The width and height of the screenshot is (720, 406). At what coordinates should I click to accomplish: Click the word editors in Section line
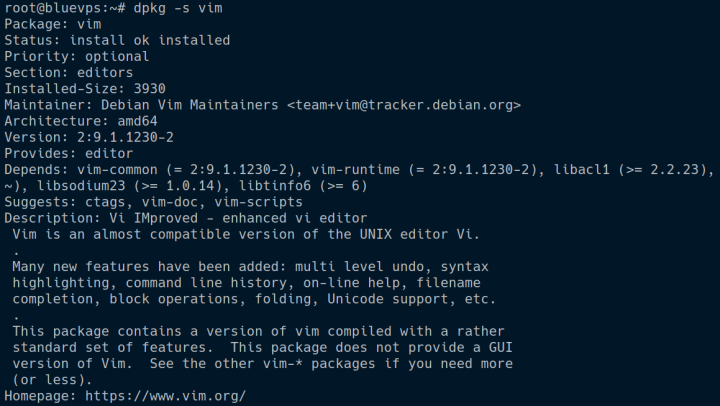(105, 73)
